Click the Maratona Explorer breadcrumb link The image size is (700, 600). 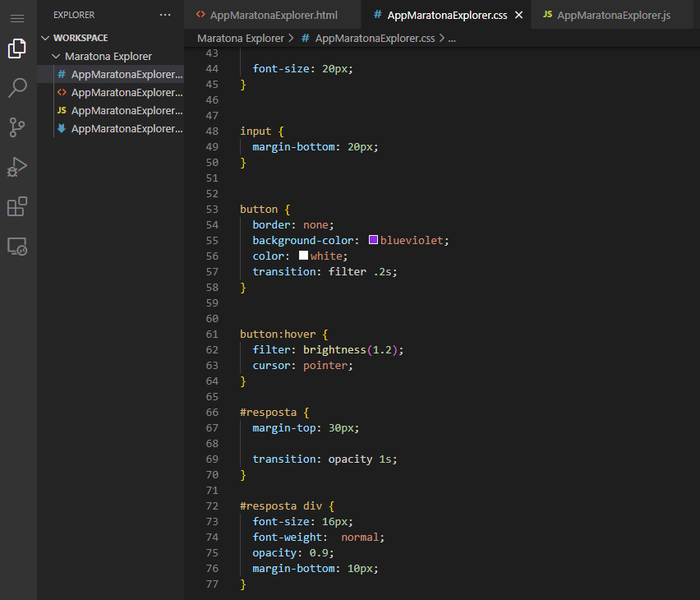click(240, 38)
